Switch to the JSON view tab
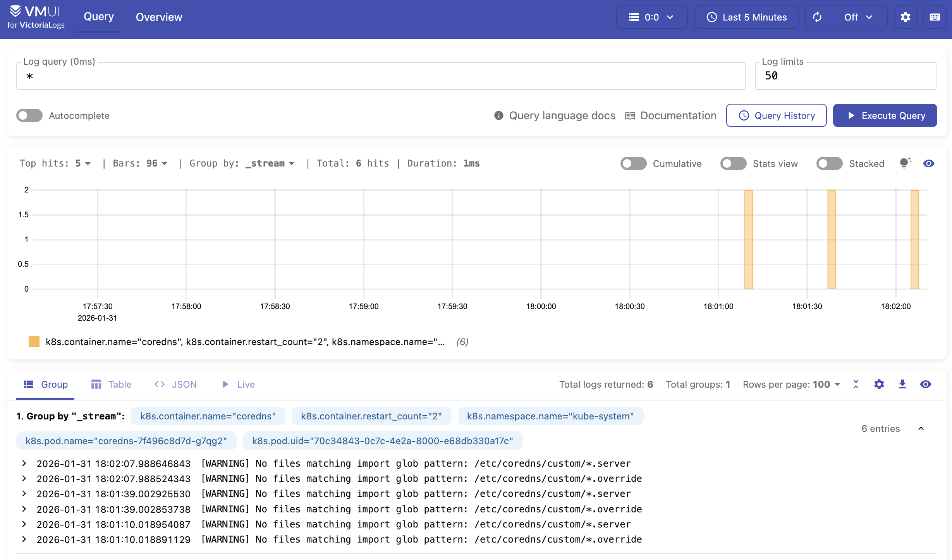Screen dimensions: 952x560 tap(175, 384)
